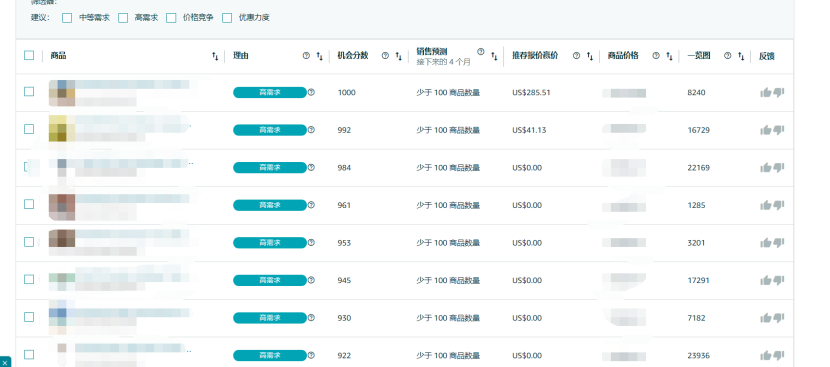The height and width of the screenshot is (367, 830).
Task: Select all rows with header checkbox
Action: (x=29, y=55)
